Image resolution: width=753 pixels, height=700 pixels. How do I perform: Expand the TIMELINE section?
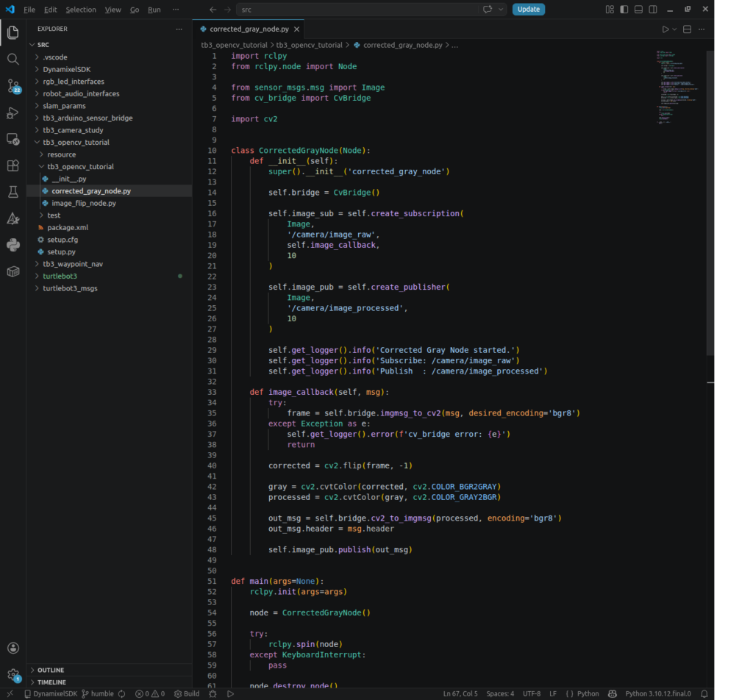click(x=110, y=682)
